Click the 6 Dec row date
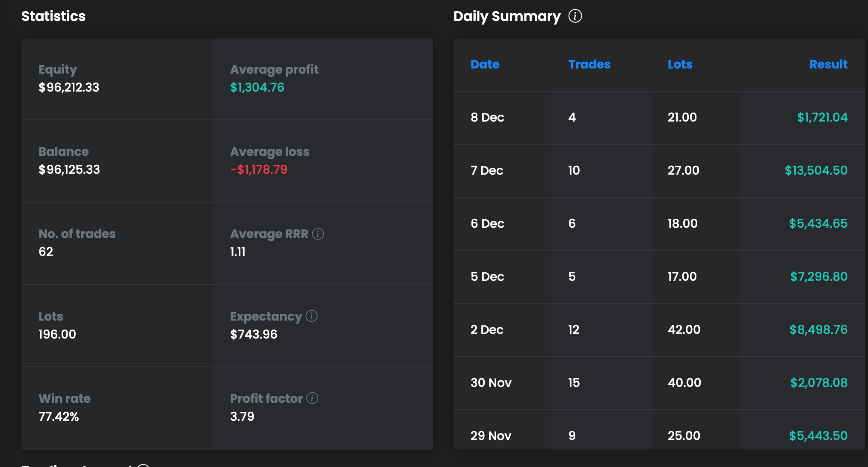The image size is (868, 467). tap(487, 223)
